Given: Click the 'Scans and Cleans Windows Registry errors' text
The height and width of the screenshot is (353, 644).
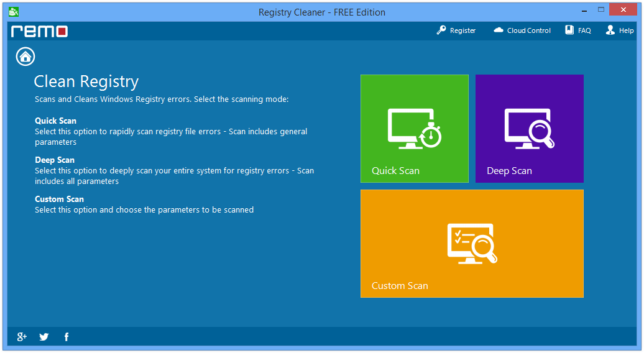Looking at the screenshot, I should click(162, 99).
